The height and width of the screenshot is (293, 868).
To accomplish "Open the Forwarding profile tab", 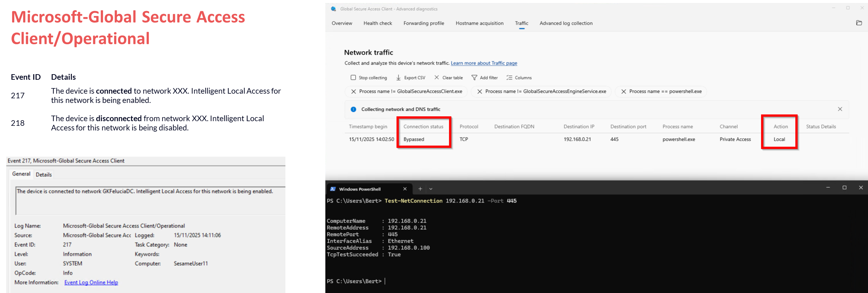I will click(x=423, y=23).
